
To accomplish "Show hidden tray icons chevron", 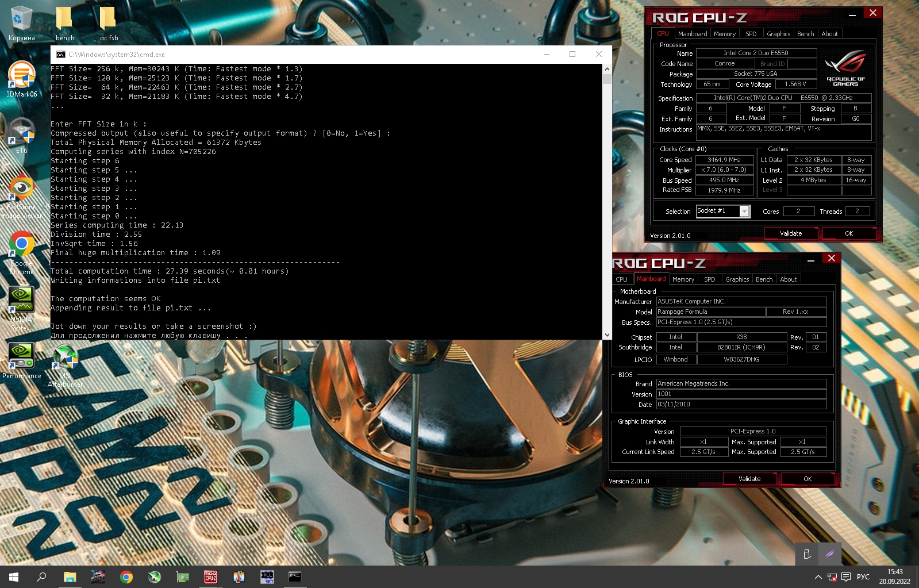I will point(818,577).
